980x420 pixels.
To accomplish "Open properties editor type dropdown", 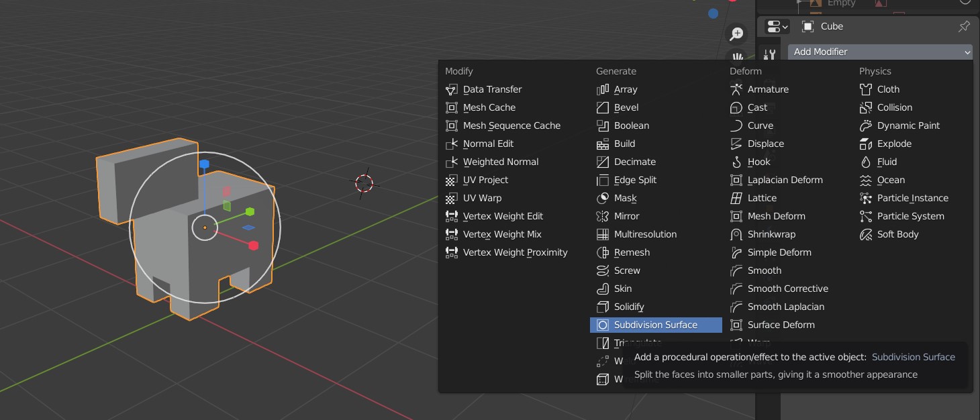I will 778,26.
